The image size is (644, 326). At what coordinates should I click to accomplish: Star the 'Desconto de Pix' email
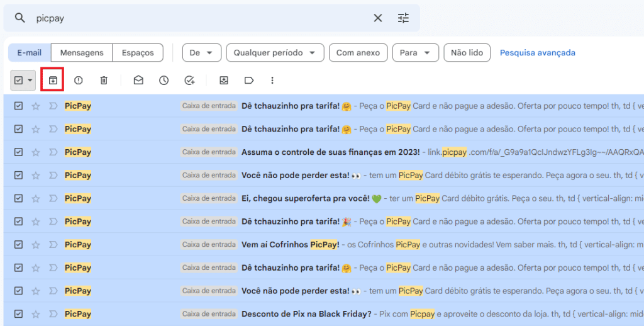point(36,314)
